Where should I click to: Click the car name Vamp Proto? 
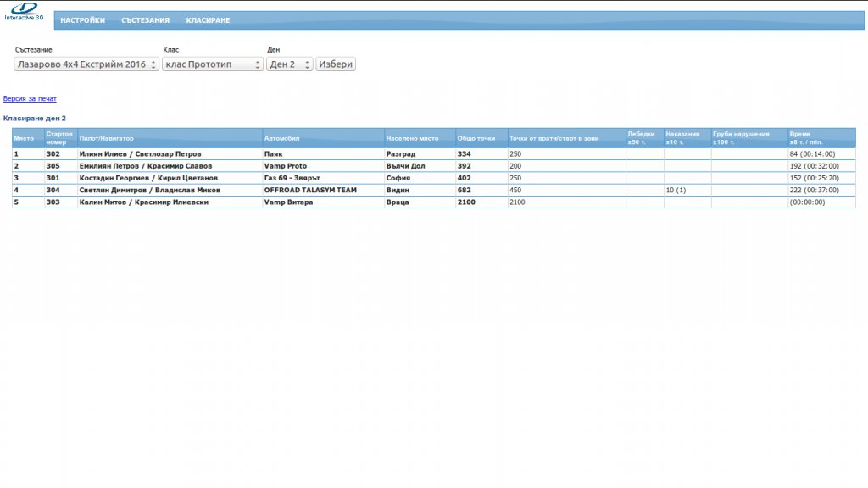click(285, 166)
